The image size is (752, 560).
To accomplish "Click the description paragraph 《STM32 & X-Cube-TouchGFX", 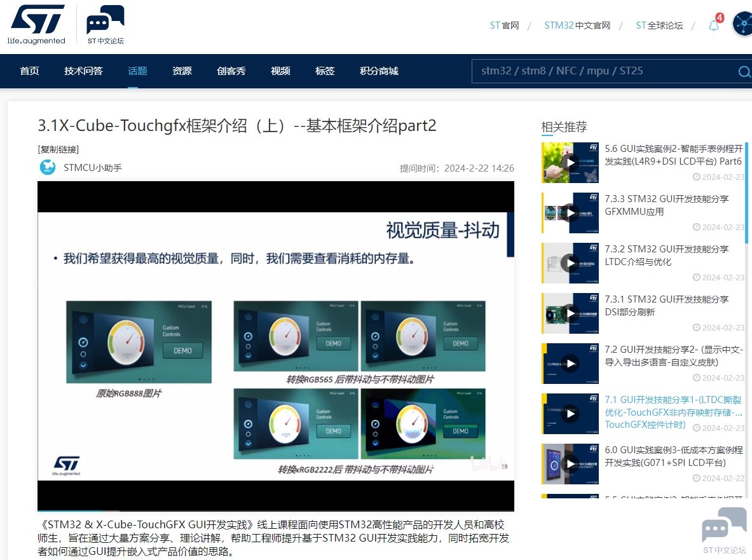I will (x=273, y=538).
